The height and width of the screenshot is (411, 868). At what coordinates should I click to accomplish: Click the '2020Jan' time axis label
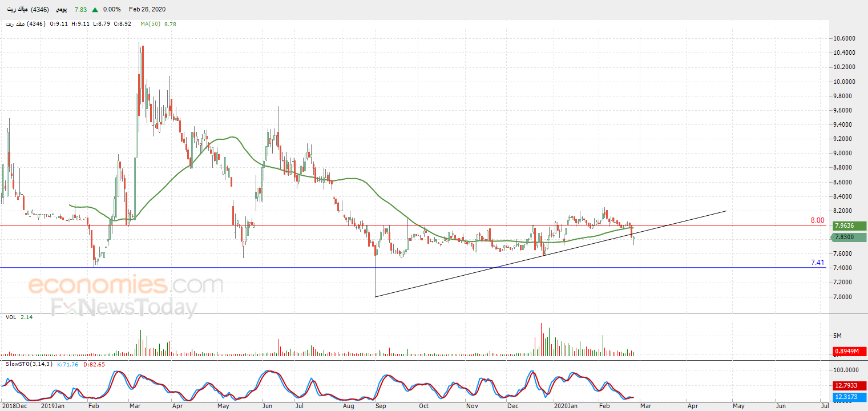[x=564, y=406]
